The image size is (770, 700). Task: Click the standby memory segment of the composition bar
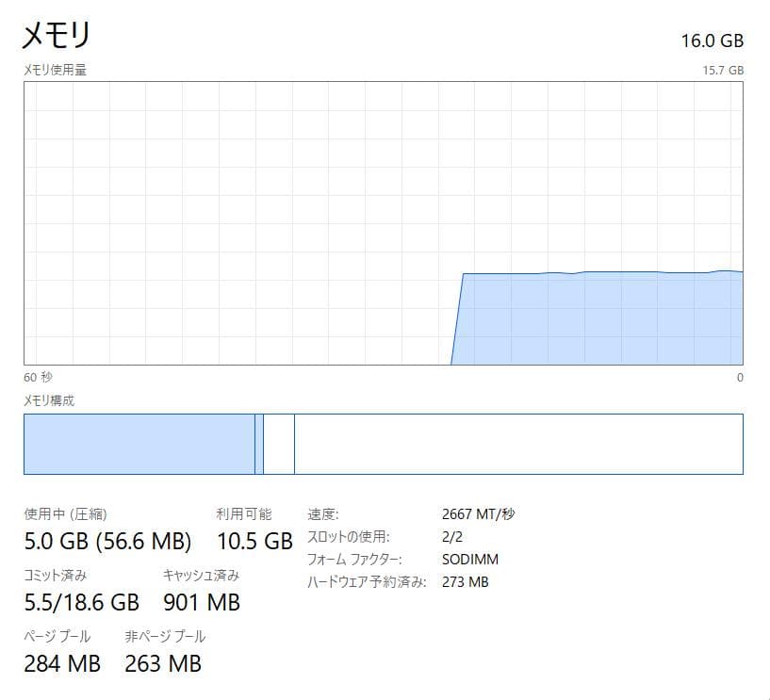(279, 443)
